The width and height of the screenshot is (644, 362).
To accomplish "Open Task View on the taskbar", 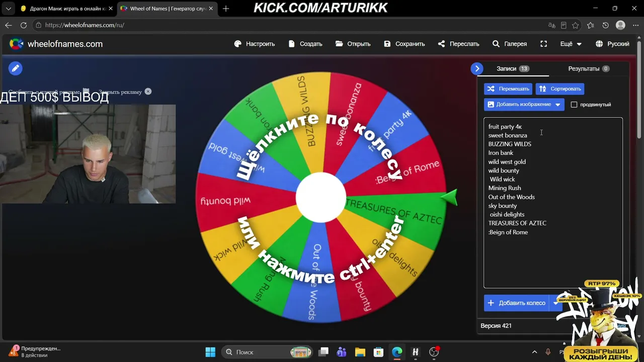I will point(324,352).
